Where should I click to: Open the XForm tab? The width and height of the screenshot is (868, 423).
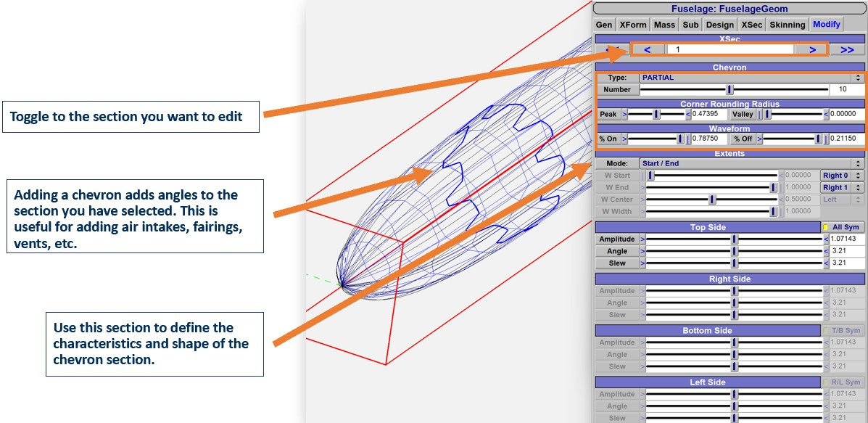(x=632, y=25)
